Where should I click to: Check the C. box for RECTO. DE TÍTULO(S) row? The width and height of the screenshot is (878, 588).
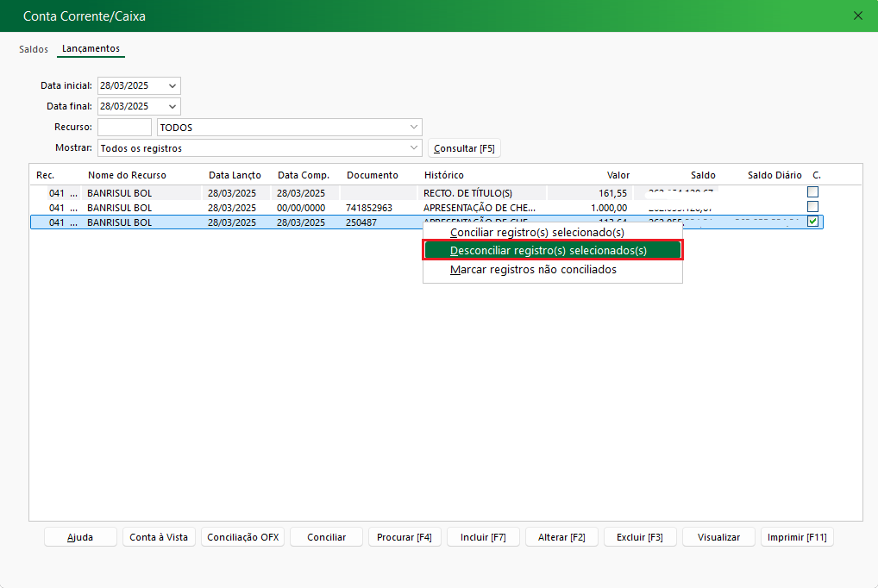point(812,192)
